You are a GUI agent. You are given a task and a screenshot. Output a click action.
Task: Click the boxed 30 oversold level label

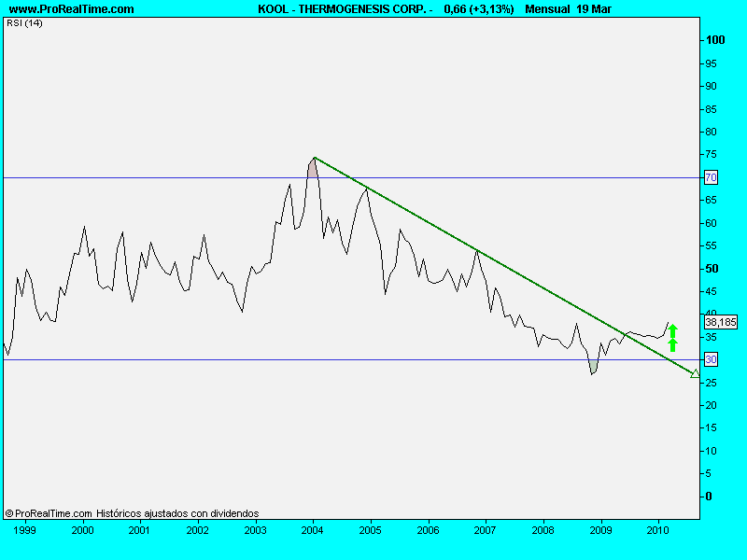pyautogui.click(x=711, y=359)
